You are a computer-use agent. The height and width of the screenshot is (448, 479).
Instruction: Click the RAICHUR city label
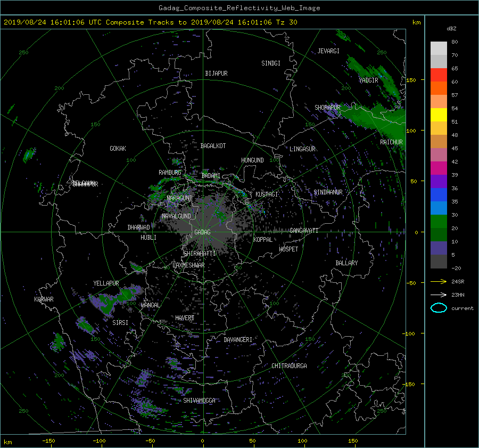[x=391, y=142]
